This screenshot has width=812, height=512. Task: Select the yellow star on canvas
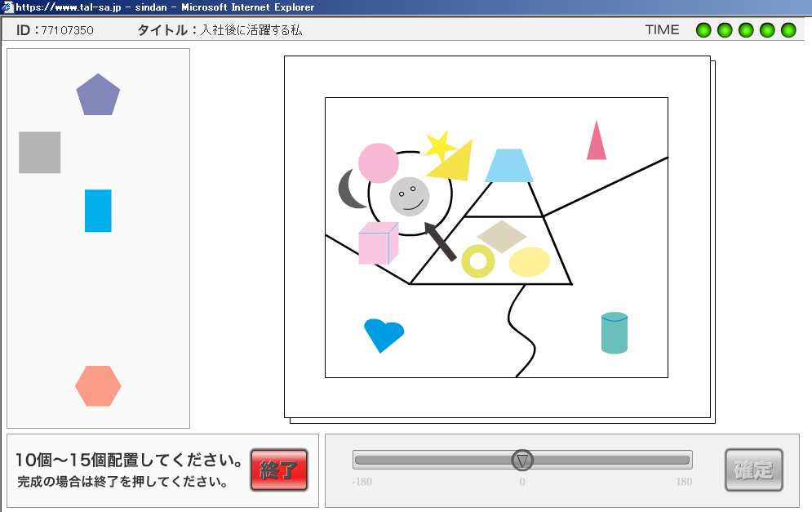tap(438, 145)
